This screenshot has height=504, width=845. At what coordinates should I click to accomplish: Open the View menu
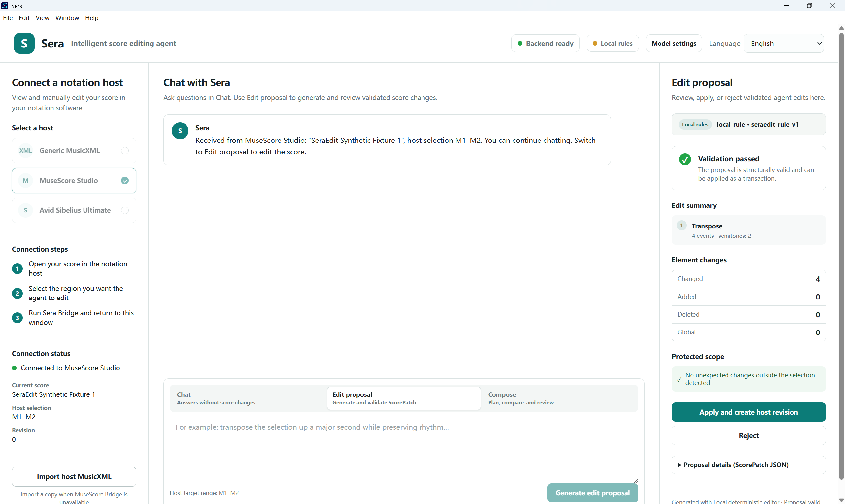[43, 18]
